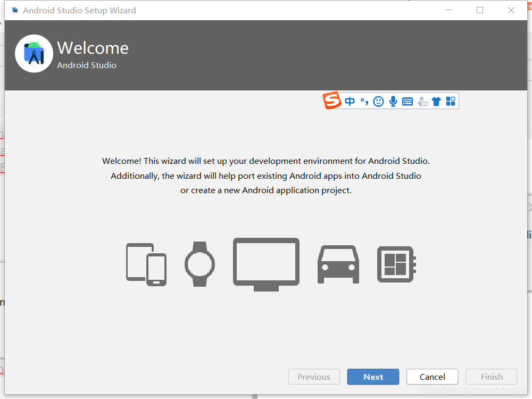Viewport: 532px width, 399px height.
Task: Open the skin shirt icon on IME bar
Action: [436, 102]
